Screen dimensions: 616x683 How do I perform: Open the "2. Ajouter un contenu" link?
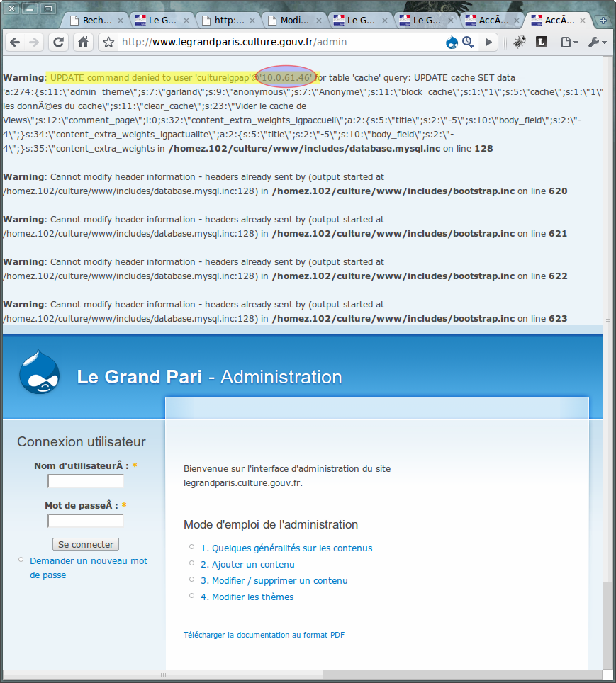(x=247, y=565)
